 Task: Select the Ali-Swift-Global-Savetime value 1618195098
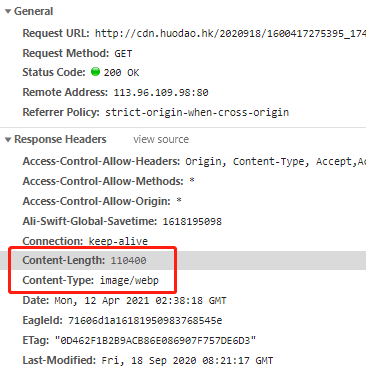pyautogui.click(x=192, y=221)
